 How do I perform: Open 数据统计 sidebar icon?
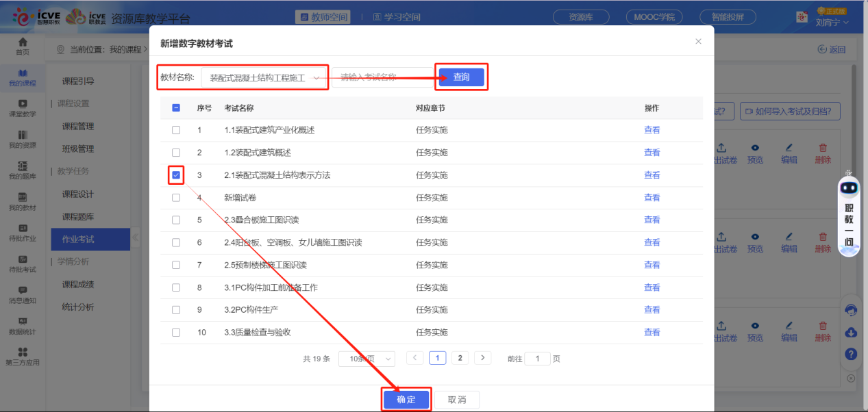click(x=23, y=326)
